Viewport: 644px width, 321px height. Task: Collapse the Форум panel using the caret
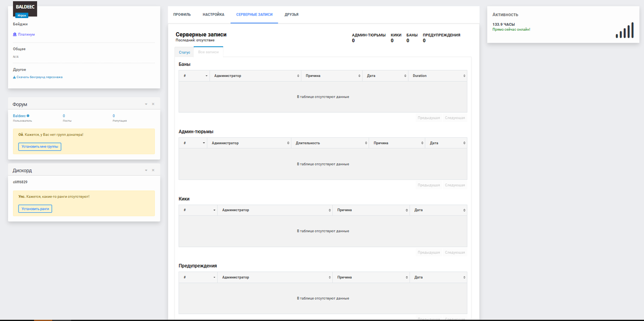pyautogui.click(x=146, y=104)
